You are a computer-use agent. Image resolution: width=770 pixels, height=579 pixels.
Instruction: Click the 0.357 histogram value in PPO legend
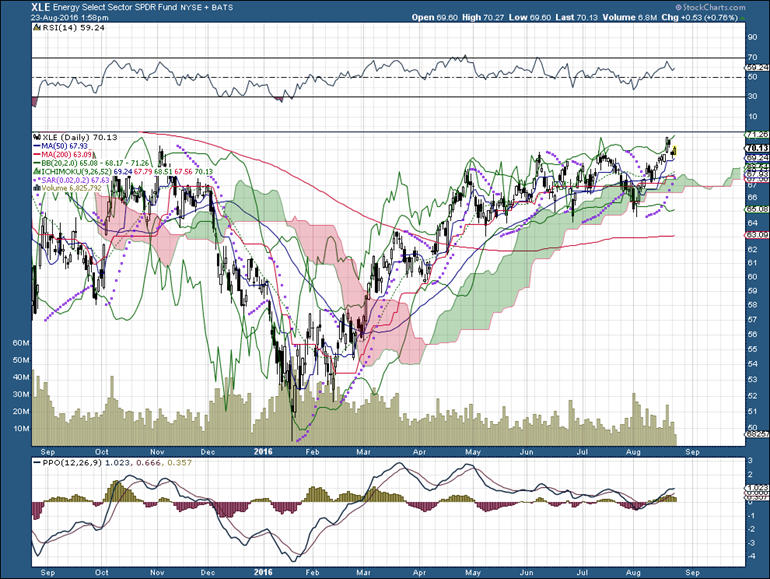click(180, 463)
